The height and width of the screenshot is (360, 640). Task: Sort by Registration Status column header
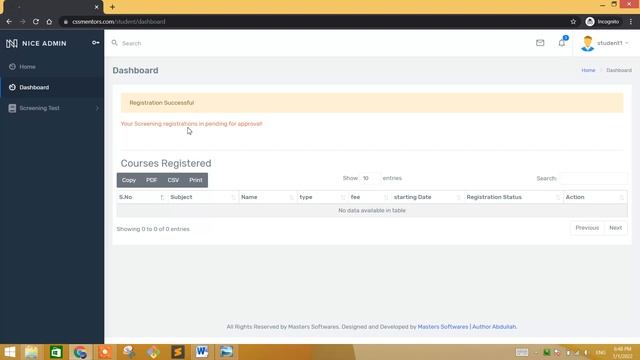(x=513, y=197)
